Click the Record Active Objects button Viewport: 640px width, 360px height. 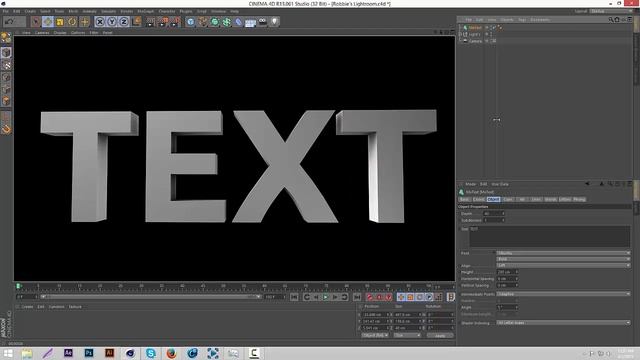pyautogui.click(x=369, y=297)
